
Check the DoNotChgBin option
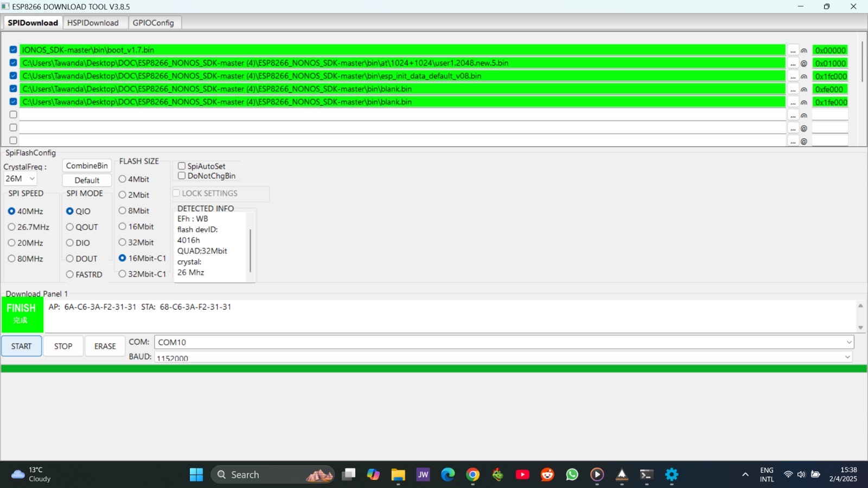tap(182, 176)
